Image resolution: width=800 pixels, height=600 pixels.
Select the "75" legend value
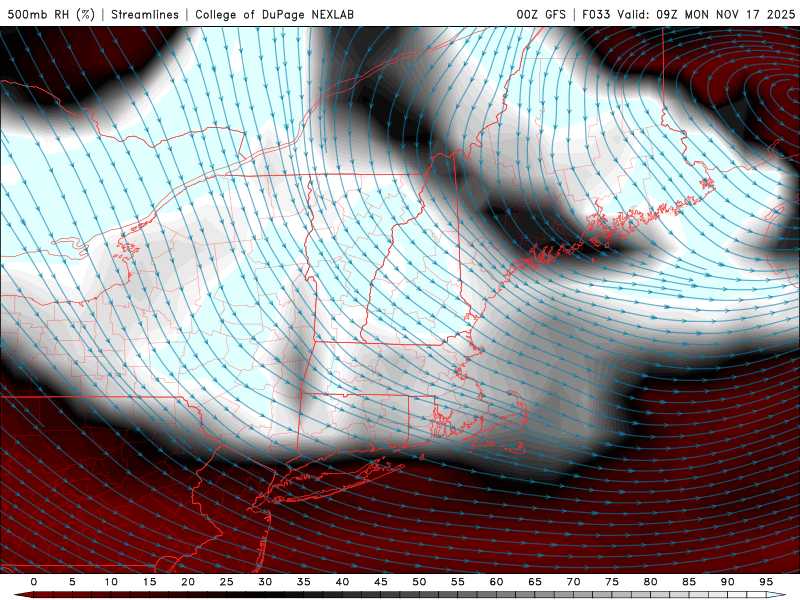click(x=612, y=582)
